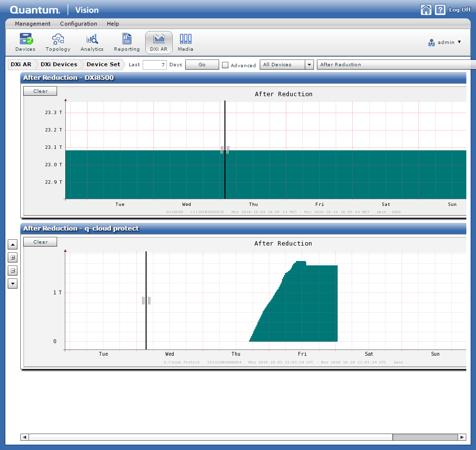Open the Devices view icon
This screenshot has height=450, width=476.
click(25, 43)
